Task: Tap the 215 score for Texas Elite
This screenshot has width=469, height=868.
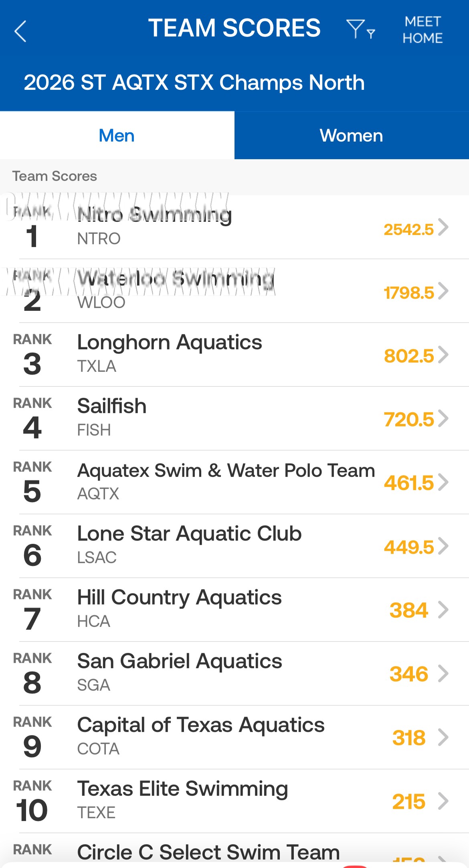Action: point(408,801)
